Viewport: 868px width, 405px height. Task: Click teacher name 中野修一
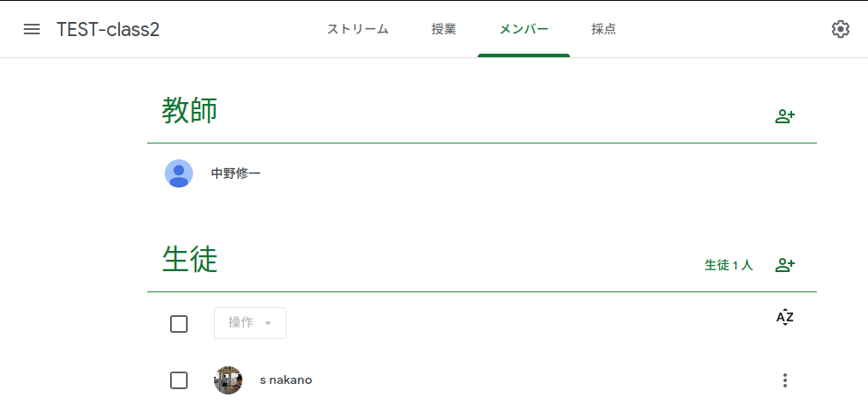236,173
